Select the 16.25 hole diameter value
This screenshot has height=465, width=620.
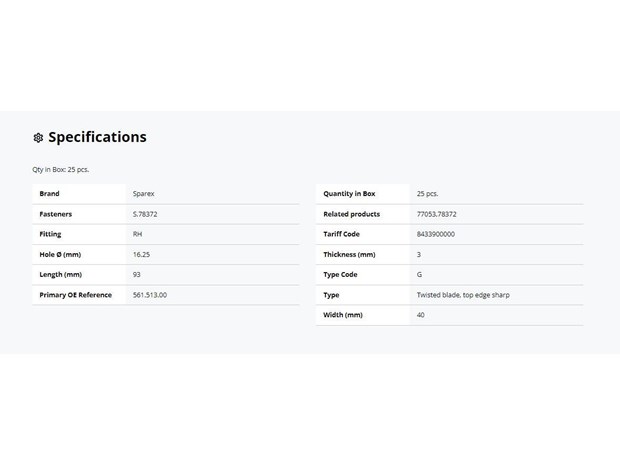(141, 254)
